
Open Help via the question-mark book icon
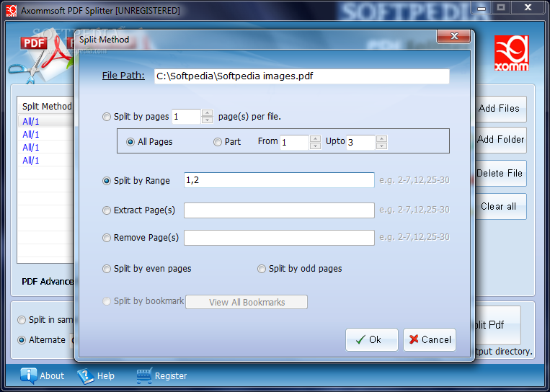pos(86,376)
